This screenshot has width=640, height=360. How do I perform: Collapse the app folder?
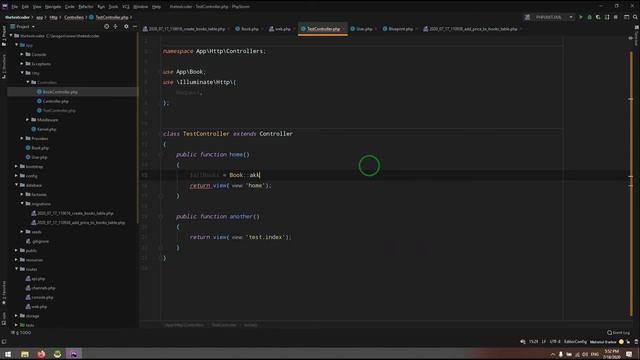point(17,45)
